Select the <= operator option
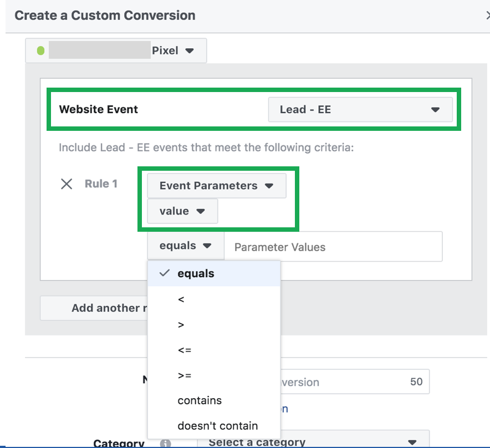 coord(184,350)
